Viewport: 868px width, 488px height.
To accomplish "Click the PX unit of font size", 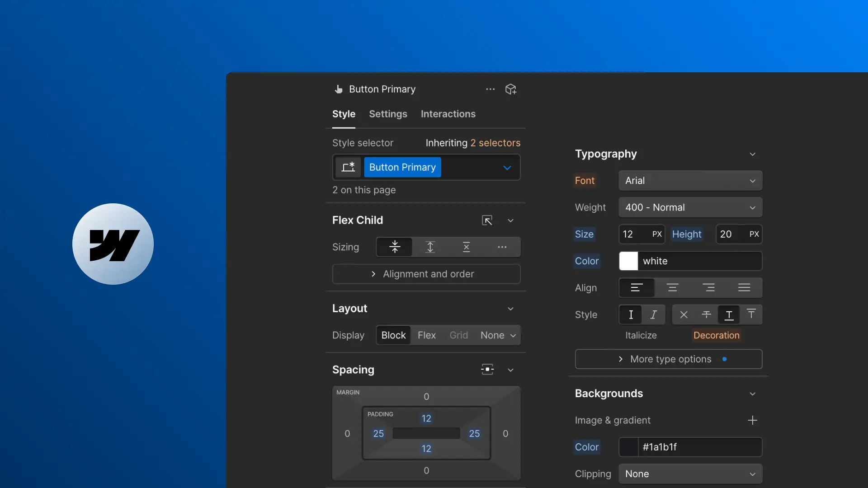I will click(657, 234).
